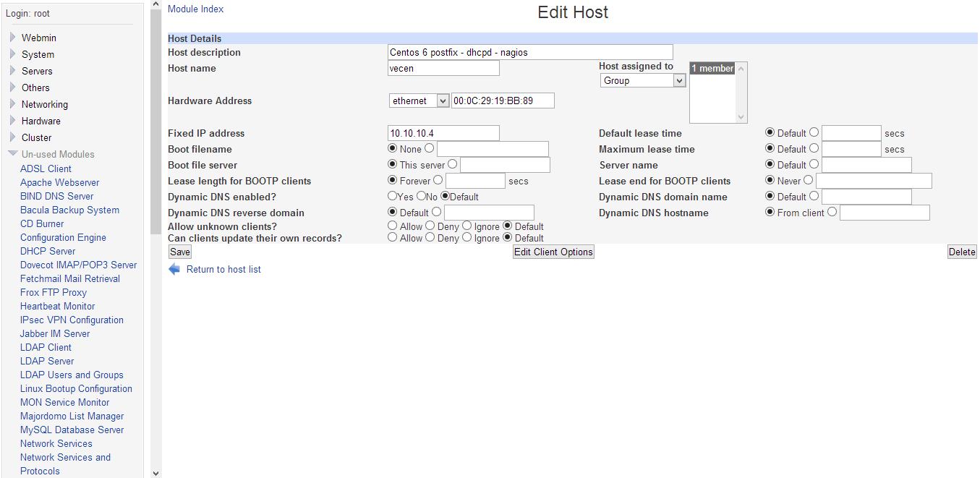
Task: Delete this host entry
Action: 962,251
